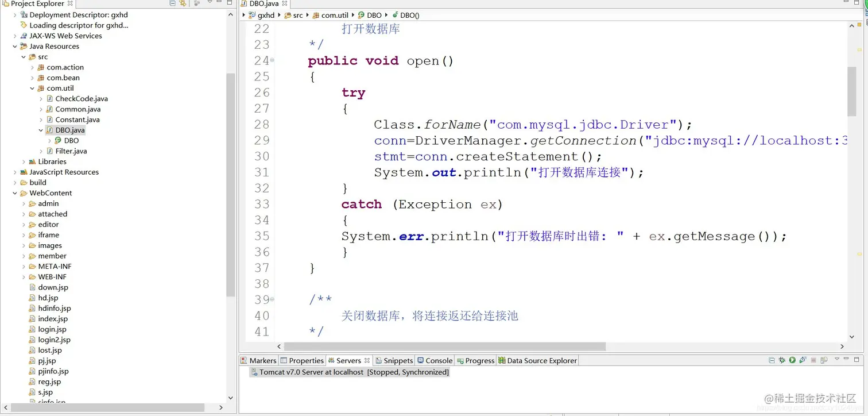Open Project Explorer view menu triangle
The width and height of the screenshot is (868, 416).
click(x=209, y=3)
